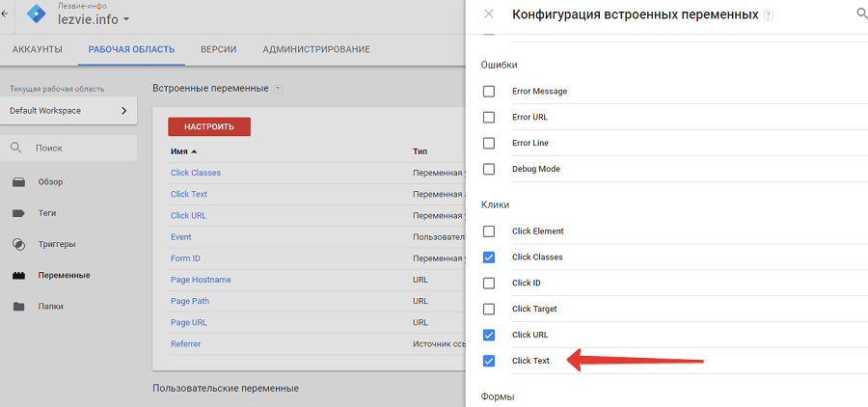Click the Поиск search field in sidebar

pyautogui.click(x=77, y=149)
